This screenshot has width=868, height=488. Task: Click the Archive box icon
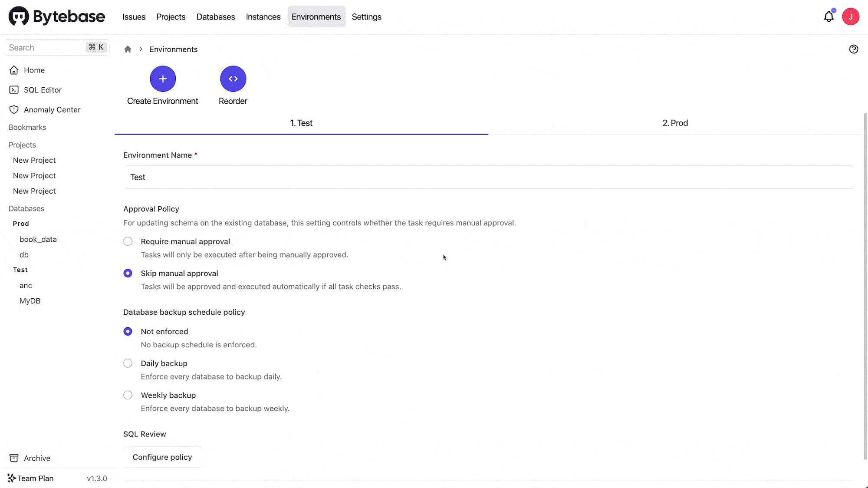pos(14,458)
